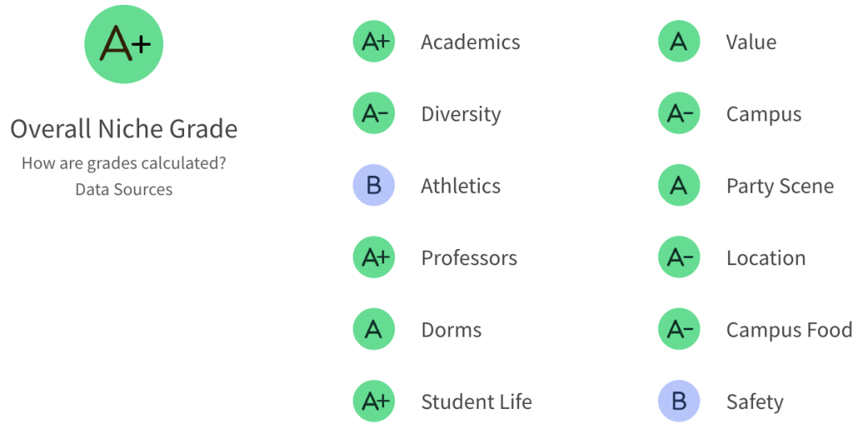This screenshot has height=429, width=868.
Task: Click the blue B badge beside Safety
Action: pyautogui.click(x=679, y=402)
